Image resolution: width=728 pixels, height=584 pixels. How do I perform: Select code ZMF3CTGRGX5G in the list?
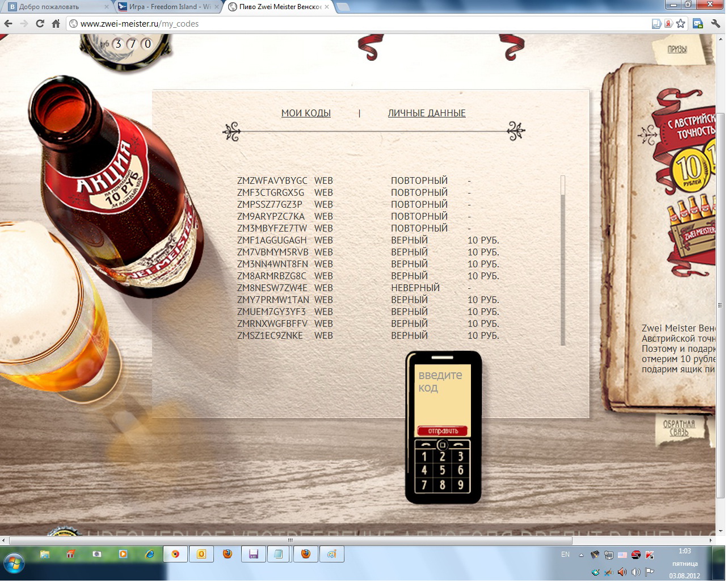pos(271,193)
